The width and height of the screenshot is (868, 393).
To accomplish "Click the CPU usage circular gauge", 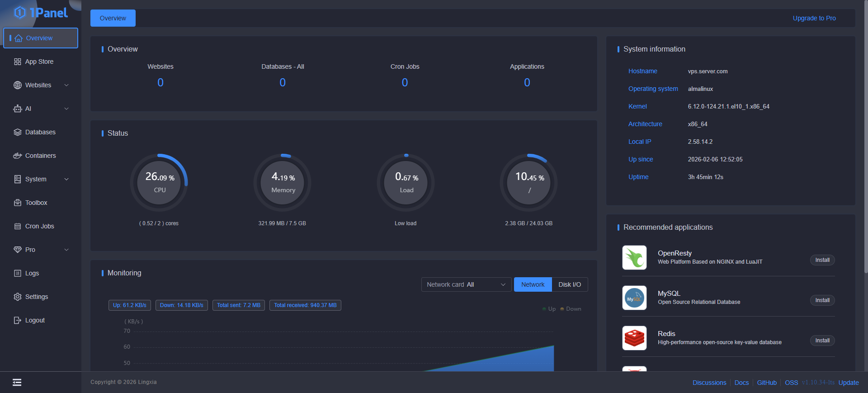I will pyautogui.click(x=160, y=182).
